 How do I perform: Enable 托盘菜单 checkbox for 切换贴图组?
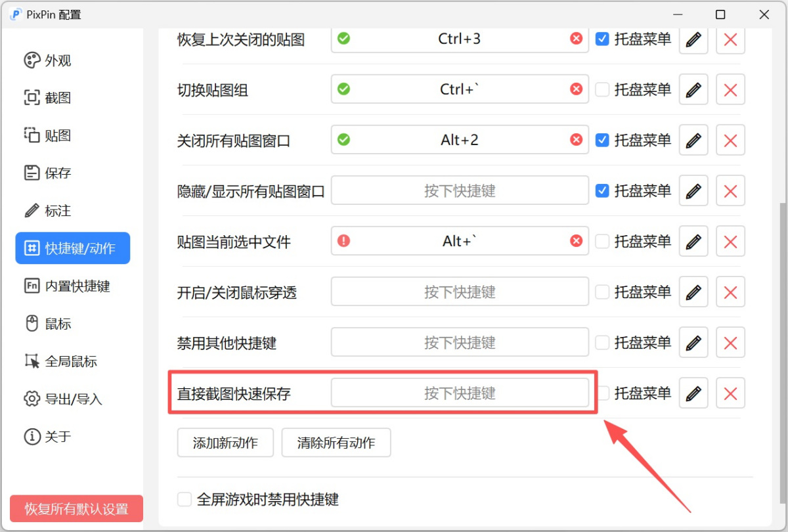click(602, 89)
